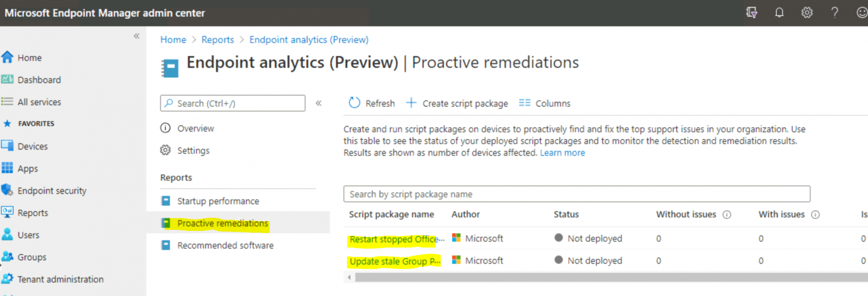
Task: Select the Startup performance report
Action: click(x=218, y=201)
